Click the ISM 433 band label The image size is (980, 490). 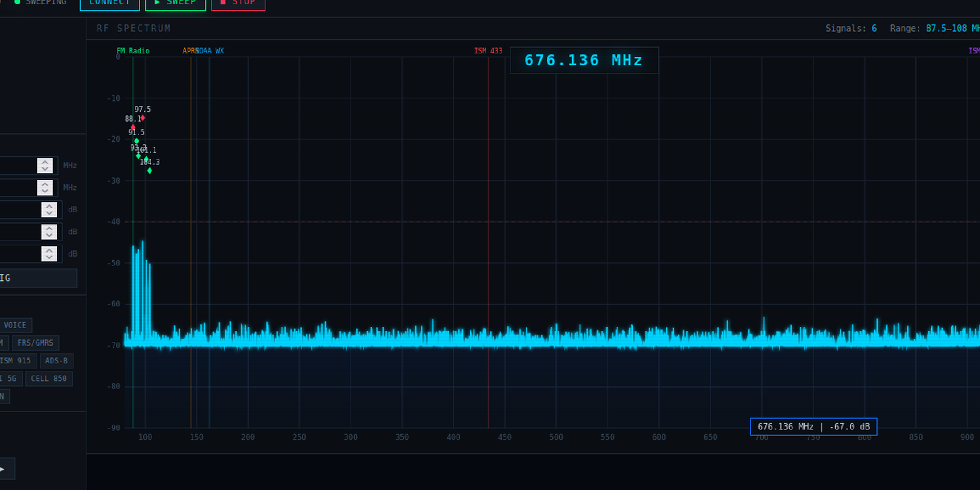click(x=488, y=51)
